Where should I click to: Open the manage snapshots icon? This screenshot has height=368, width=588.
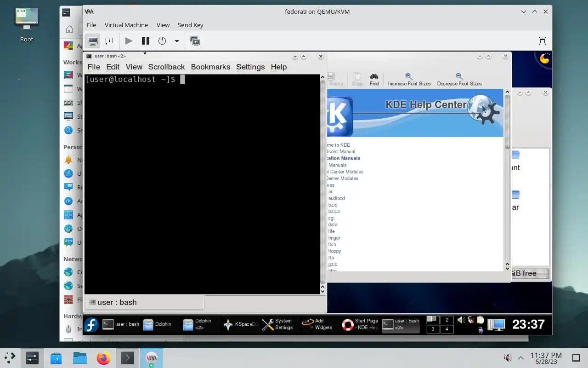click(195, 41)
